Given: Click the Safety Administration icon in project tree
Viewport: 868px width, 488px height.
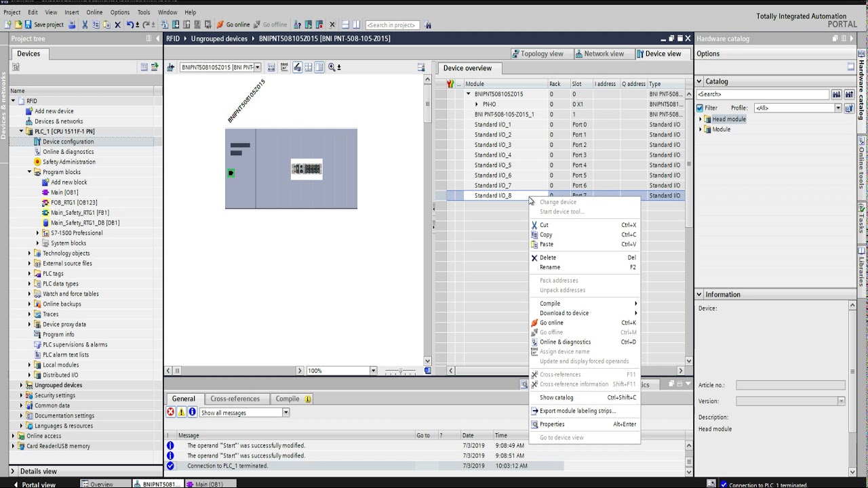Looking at the screenshot, I should tap(37, 162).
